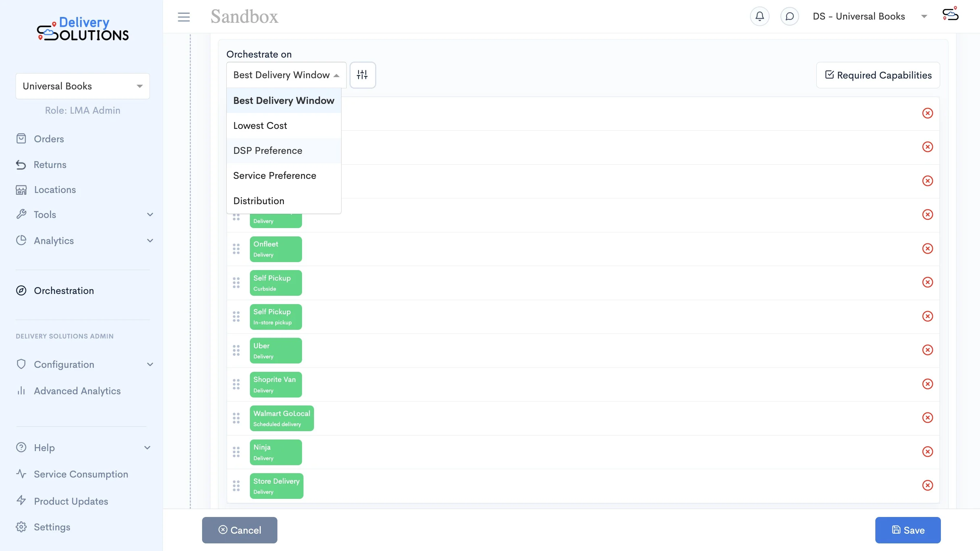
Task: Select Lowest Cost option
Action: (x=284, y=126)
